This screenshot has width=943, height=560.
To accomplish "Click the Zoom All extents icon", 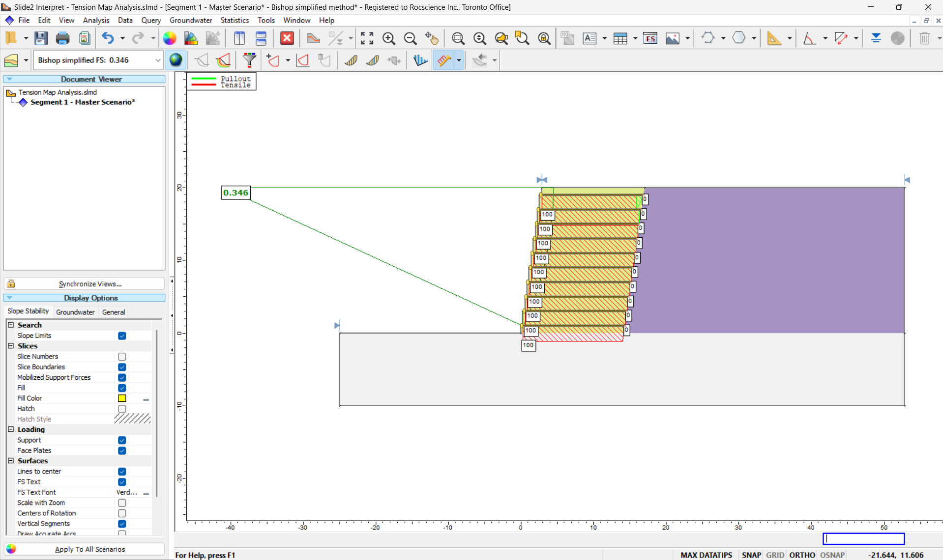I will tap(367, 38).
